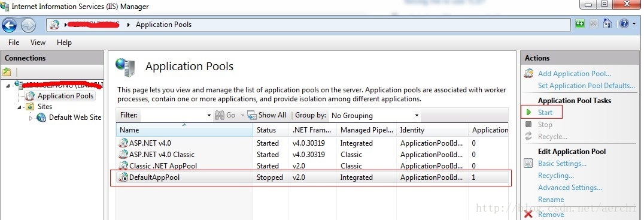Click the Classic .NET AppPool row icon
644x220 pixels.
123,166
